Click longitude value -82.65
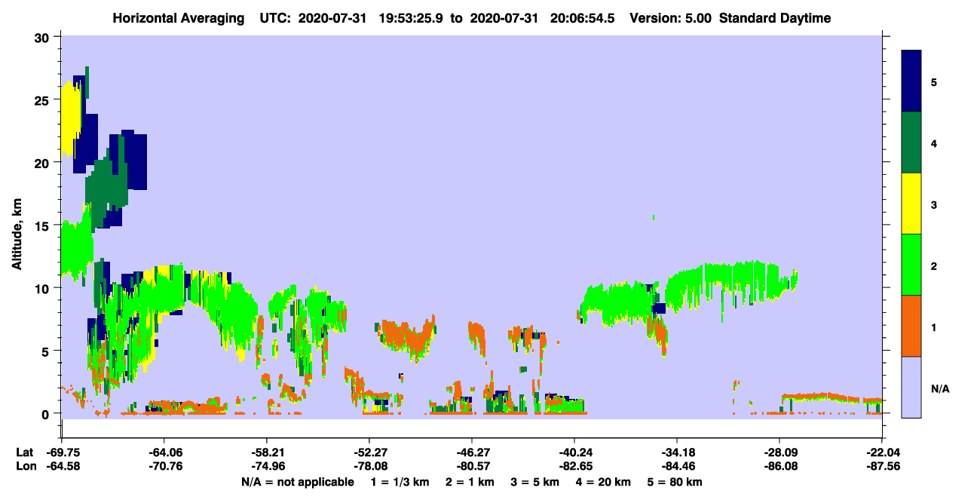This screenshot has height=503, width=980. pyautogui.click(x=574, y=465)
